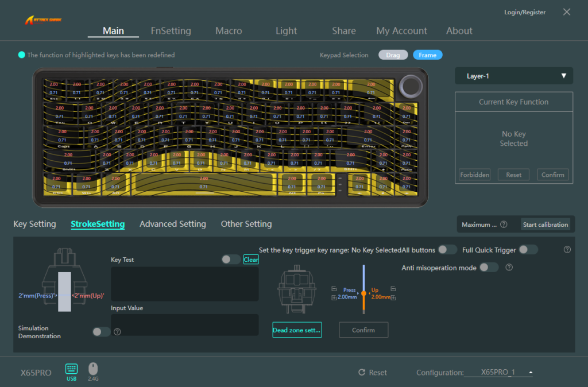The height and width of the screenshot is (387, 588).
Task: Switch to the Macro tab
Action: pos(229,31)
